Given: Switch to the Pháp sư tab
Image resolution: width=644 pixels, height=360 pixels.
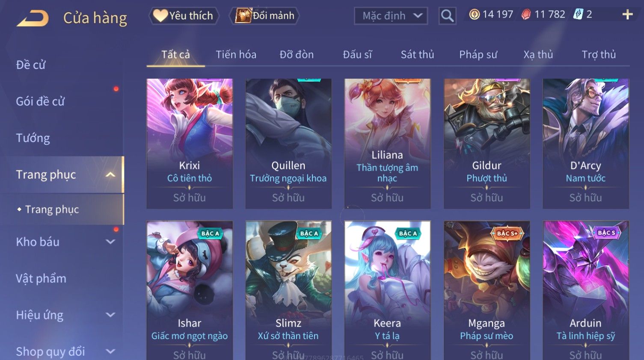Looking at the screenshot, I should click(478, 55).
